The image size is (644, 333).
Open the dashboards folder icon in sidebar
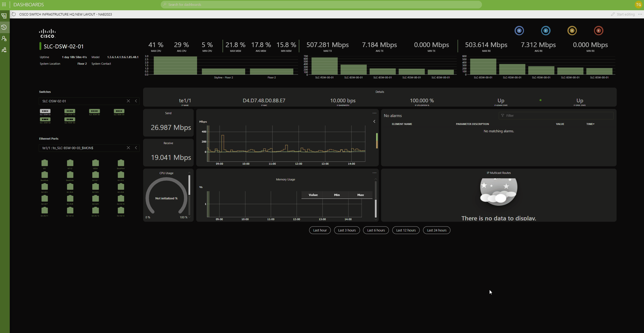(x=4, y=16)
